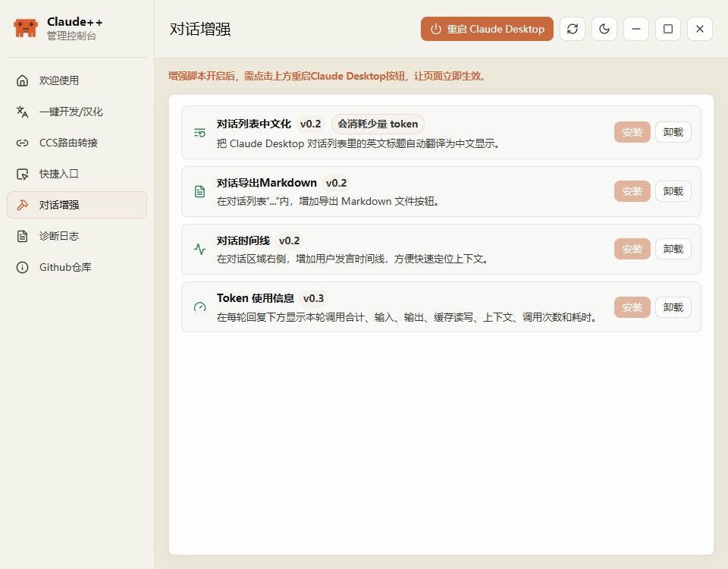Click the home icon beside 欢迎使用
Screen dimensions: 728x569
[x=22, y=80]
